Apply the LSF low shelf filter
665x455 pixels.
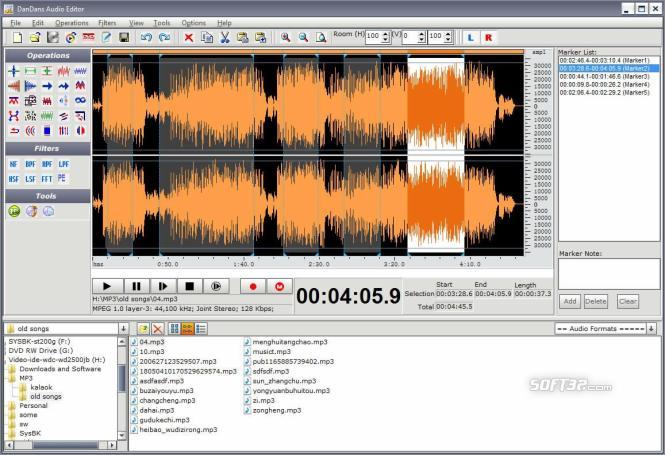tap(30, 179)
